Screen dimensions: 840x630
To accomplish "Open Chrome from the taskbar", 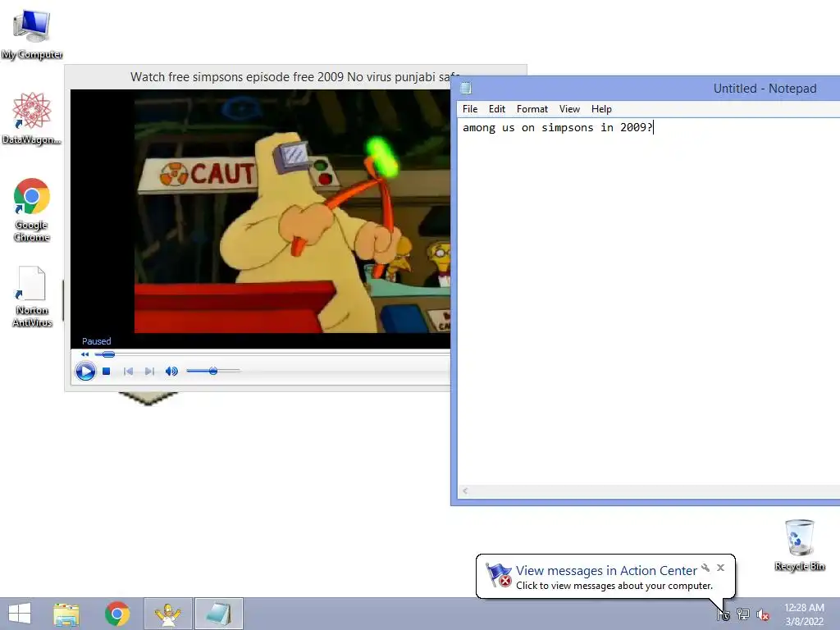I will 117,614.
